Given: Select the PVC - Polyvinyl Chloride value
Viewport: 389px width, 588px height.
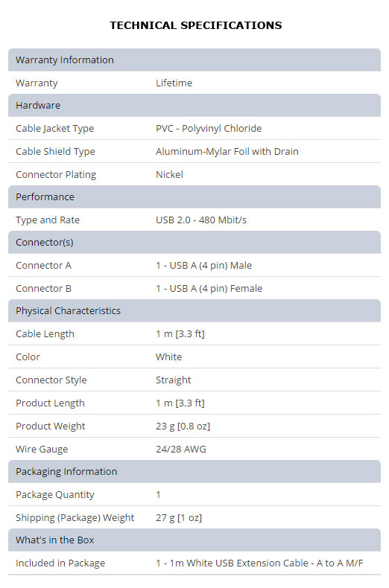Looking at the screenshot, I should 209,129.
